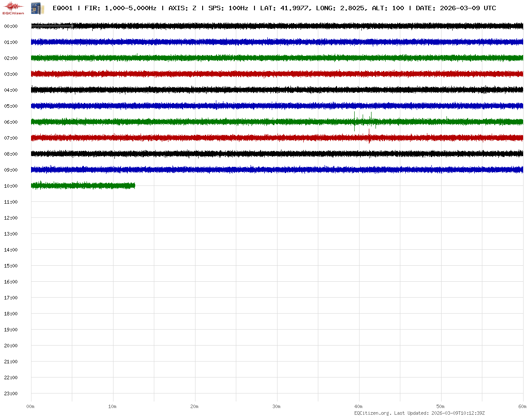Screen dimensions: 532x417
Task: Select the EQ001 station name in header
Action: click(63, 8)
